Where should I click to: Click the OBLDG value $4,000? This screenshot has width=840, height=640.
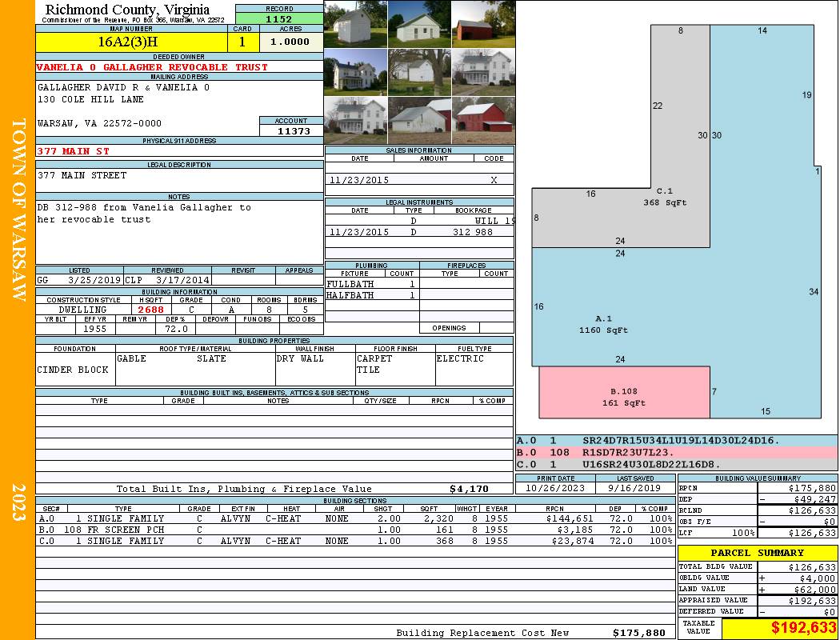coord(818,578)
